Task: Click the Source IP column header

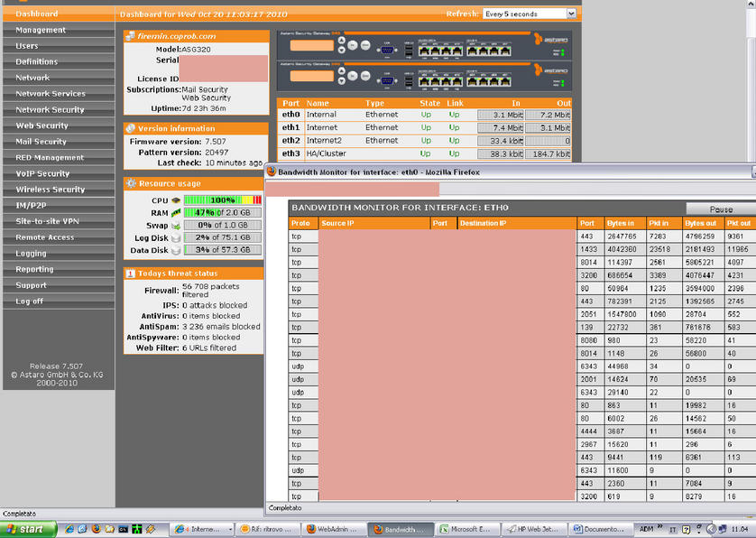Action: point(374,223)
